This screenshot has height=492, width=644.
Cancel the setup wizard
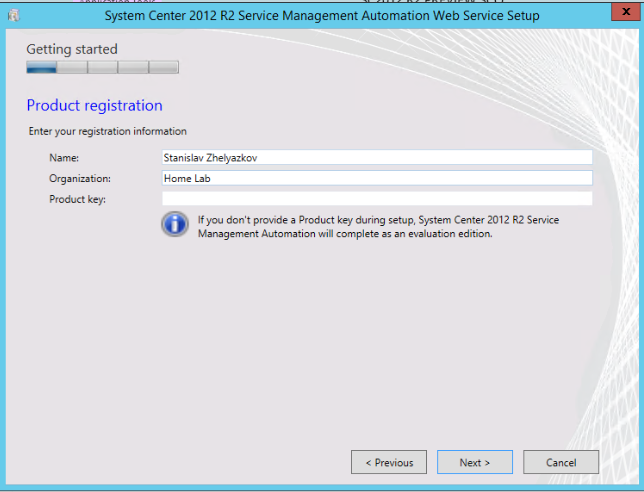pos(561,462)
